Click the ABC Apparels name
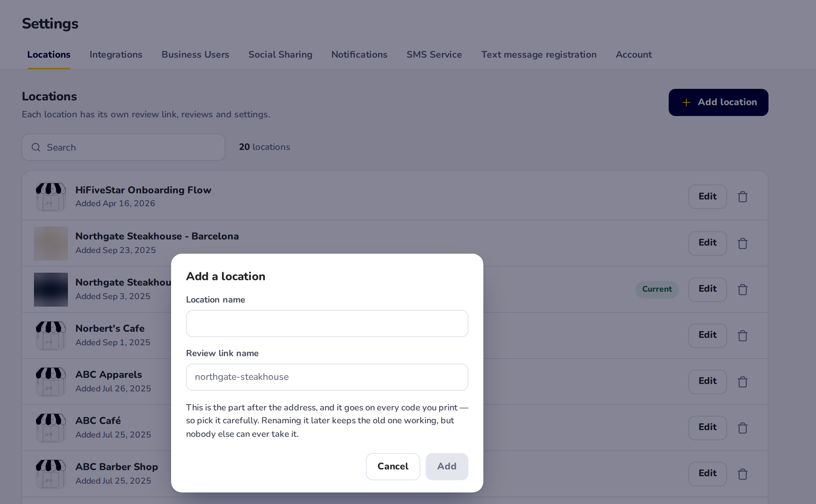816x504 pixels. point(109,374)
